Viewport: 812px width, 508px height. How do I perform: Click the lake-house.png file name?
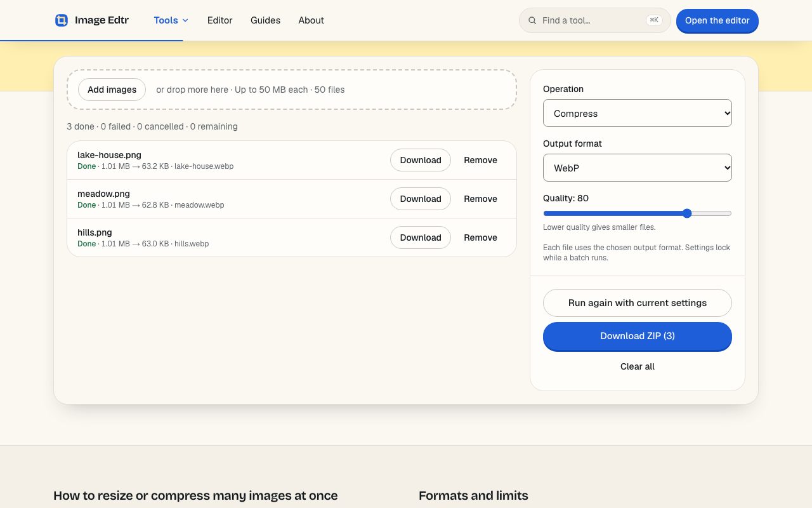[x=109, y=155]
